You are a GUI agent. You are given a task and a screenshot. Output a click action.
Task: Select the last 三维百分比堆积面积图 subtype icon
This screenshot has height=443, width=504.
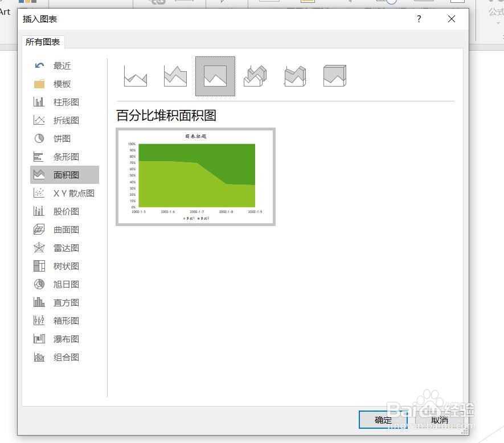(x=334, y=75)
